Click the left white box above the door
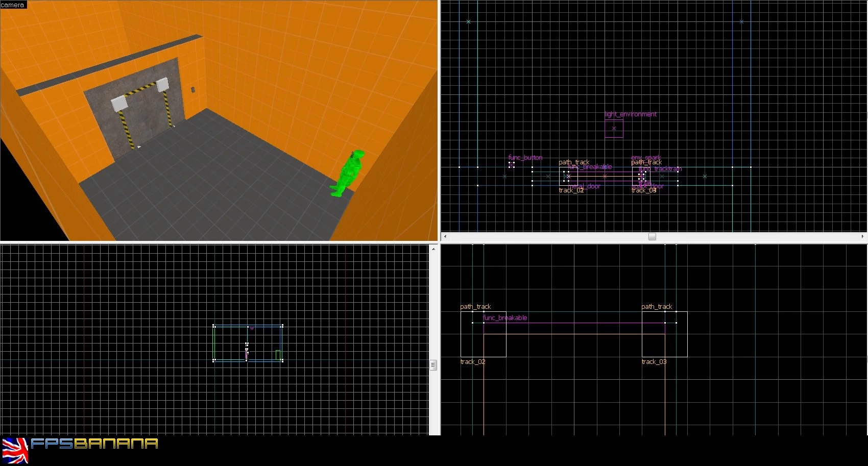Image resolution: width=868 pixels, height=466 pixels. (x=119, y=103)
